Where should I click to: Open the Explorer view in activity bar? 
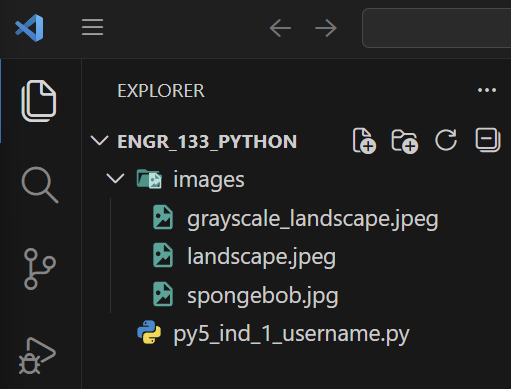[x=39, y=101]
